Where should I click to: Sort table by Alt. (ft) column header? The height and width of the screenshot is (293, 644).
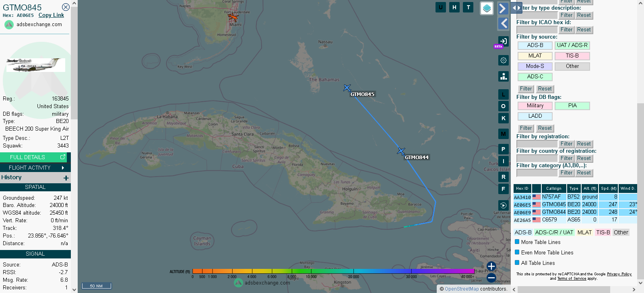pyautogui.click(x=590, y=189)
